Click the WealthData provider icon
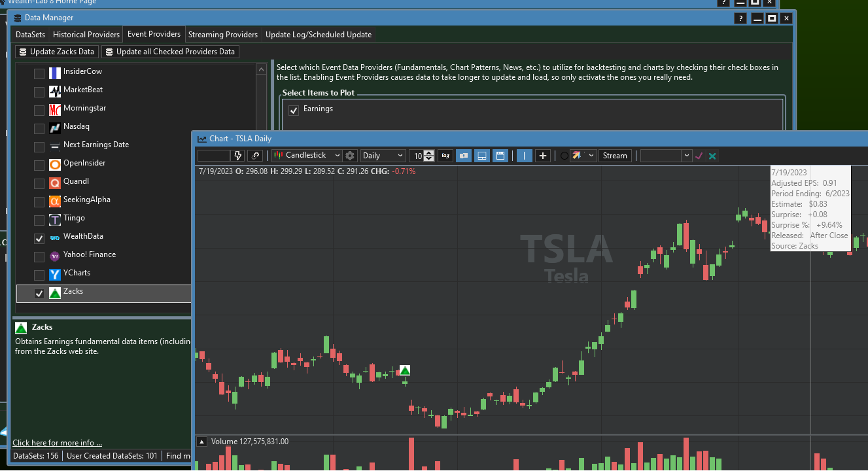The image size is (868, 471). [x=55, y=237]
